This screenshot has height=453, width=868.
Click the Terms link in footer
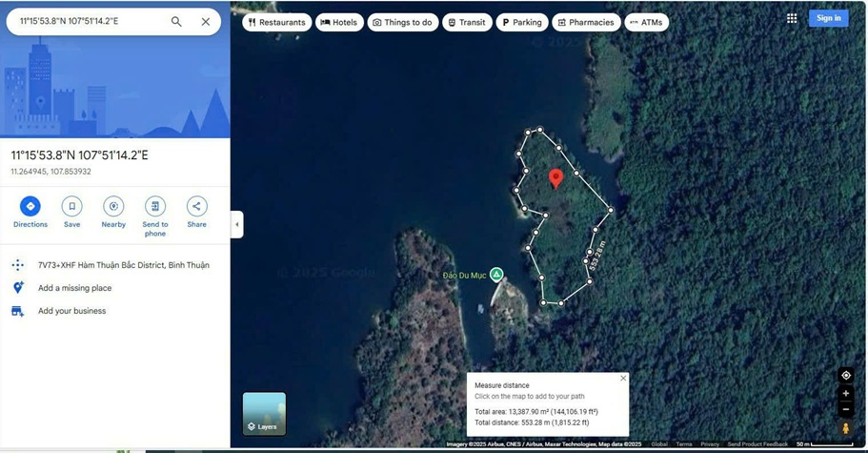[x=684, y=444]
